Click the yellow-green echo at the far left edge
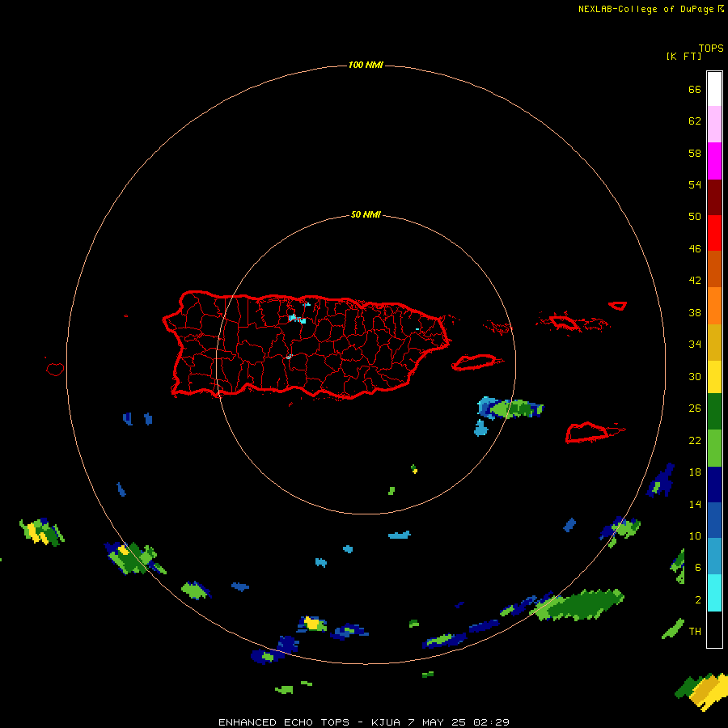Viewport: 728px width, 728px height. point(41,531)
